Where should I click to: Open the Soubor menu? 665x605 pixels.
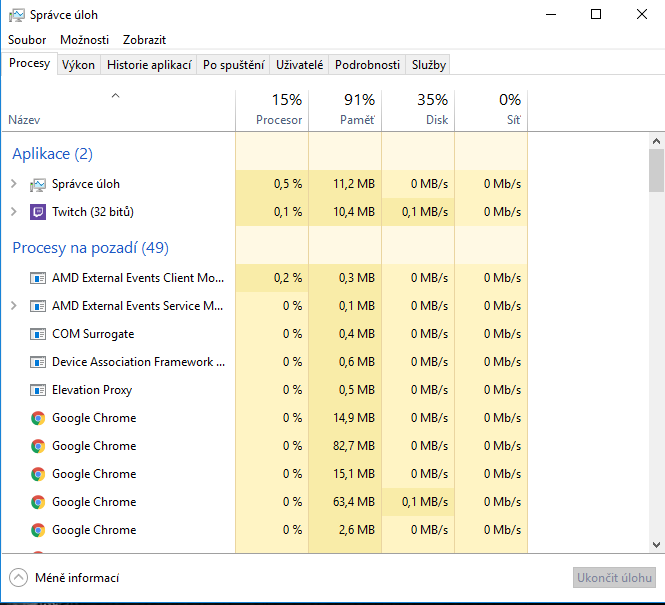(27, 40)
